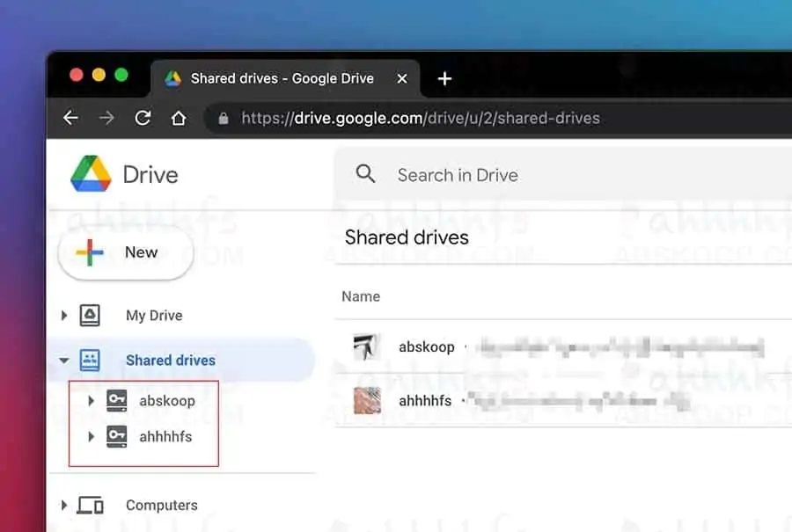
Task: Open the abskoop drive from the list
Action: pyautogui.click(x=426, y=346)
